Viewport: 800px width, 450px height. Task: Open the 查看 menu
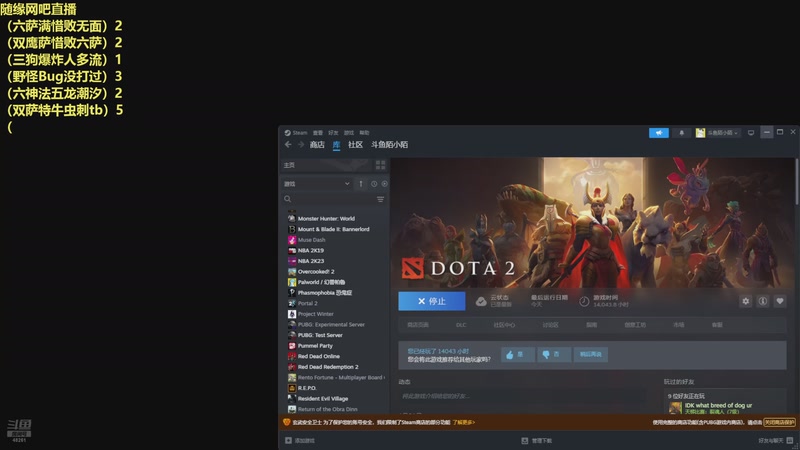coord(318,133)
